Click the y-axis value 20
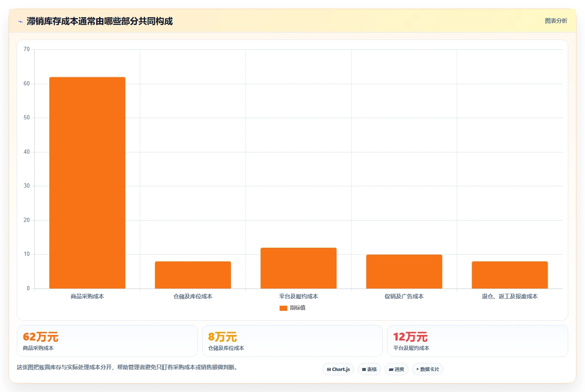 27,220
